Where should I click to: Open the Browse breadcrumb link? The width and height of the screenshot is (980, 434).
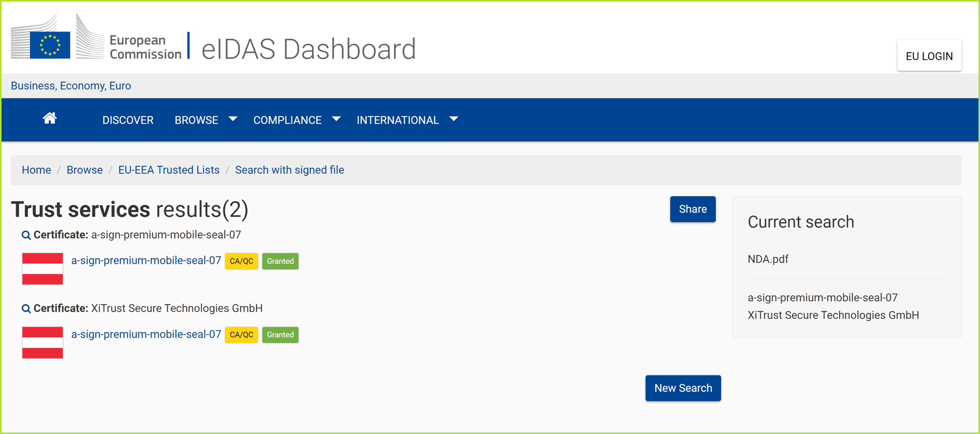pyautogui.click(x=84, y=170)
